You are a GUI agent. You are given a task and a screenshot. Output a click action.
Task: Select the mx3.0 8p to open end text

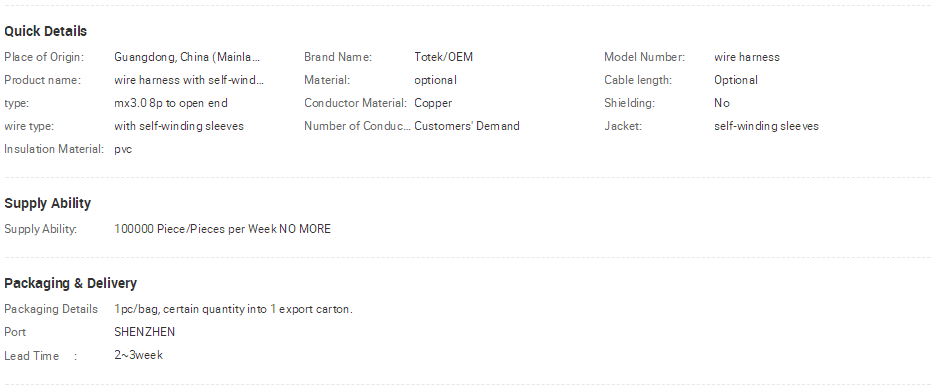click(x=171, y=103)
